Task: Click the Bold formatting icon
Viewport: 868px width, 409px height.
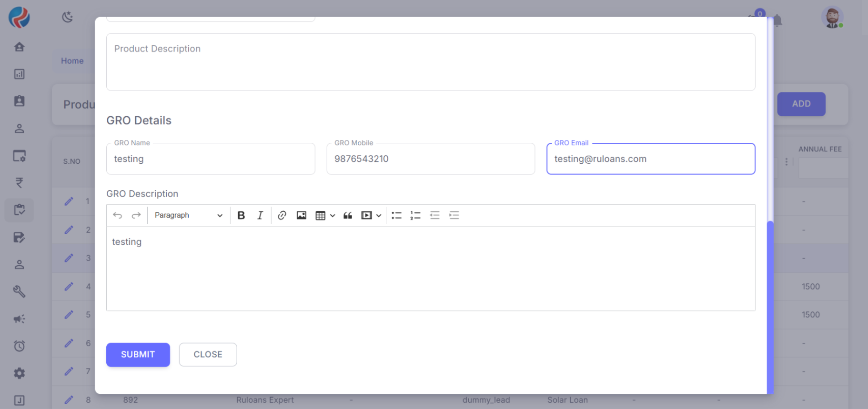Action: 241,215
